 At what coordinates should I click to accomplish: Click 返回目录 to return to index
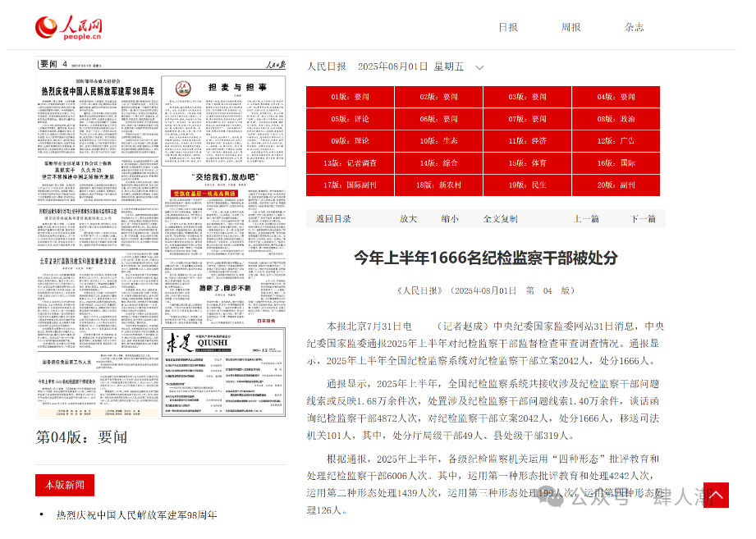point(333,219)
